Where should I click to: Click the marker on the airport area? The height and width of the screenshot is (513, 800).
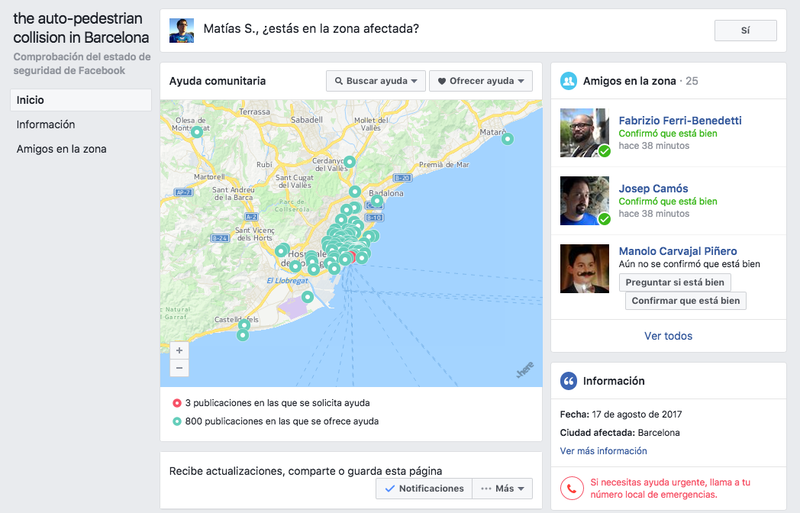[307, 297]
